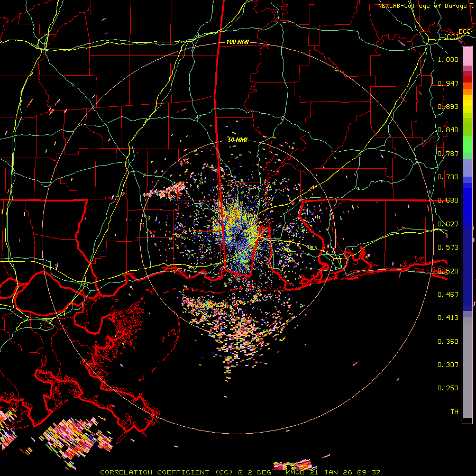Viewport: 476px width, 476px height.
Task: Select the 0.307 legend value
Action: tap(448, 365)
